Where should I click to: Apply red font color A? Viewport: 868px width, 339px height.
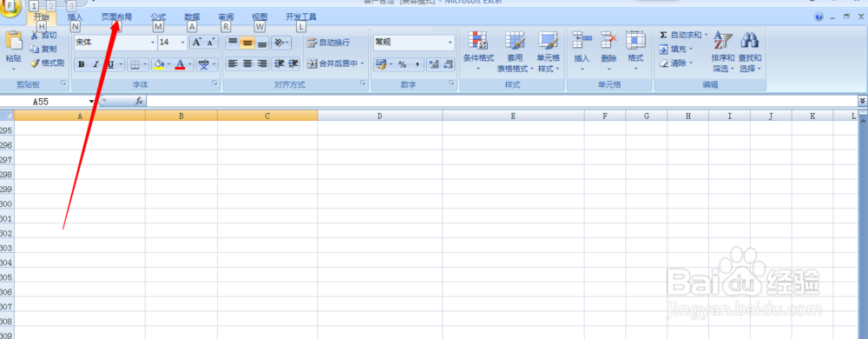pyautogui.click(x=180, y=64)
